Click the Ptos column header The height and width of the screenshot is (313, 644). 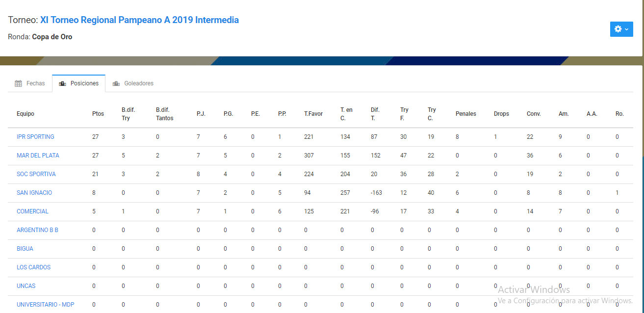point(98,114)
